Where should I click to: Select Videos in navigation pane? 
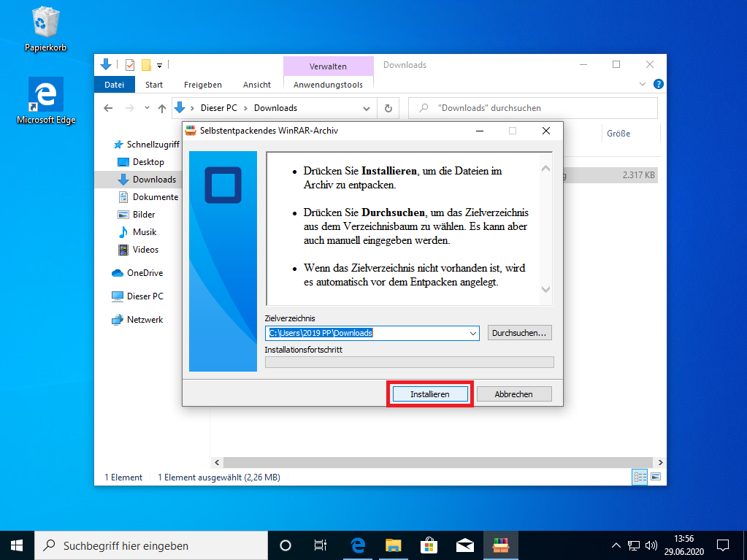coord(138,250)
